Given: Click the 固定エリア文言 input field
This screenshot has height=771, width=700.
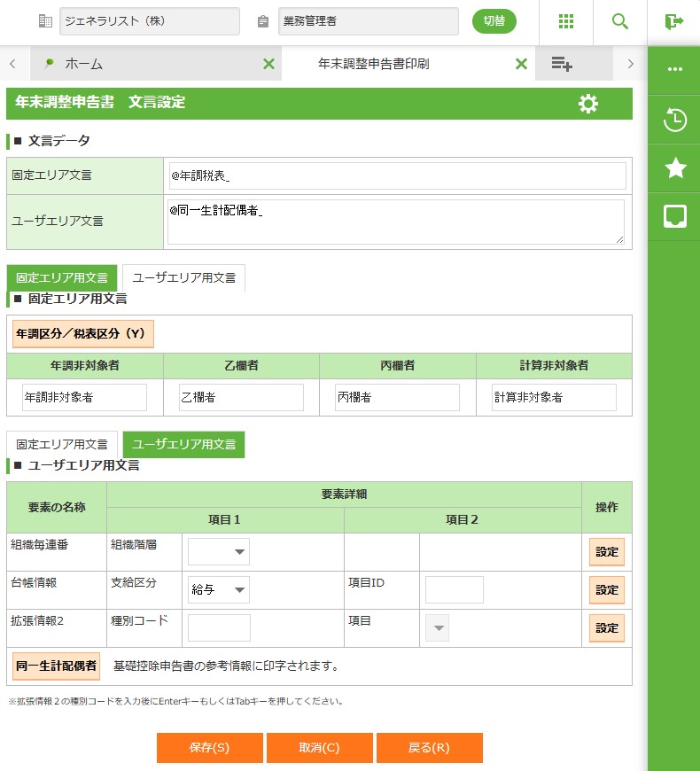Looking at the screenshot, I should click(x=397, y=175).
